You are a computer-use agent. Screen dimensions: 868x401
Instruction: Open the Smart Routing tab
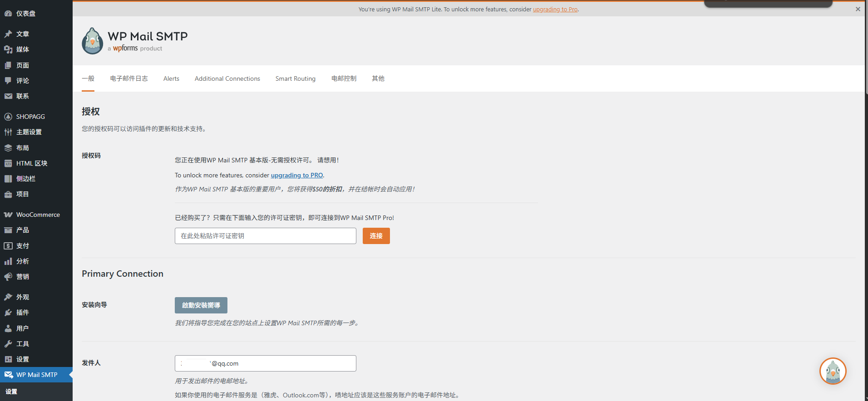click(296, 78)
